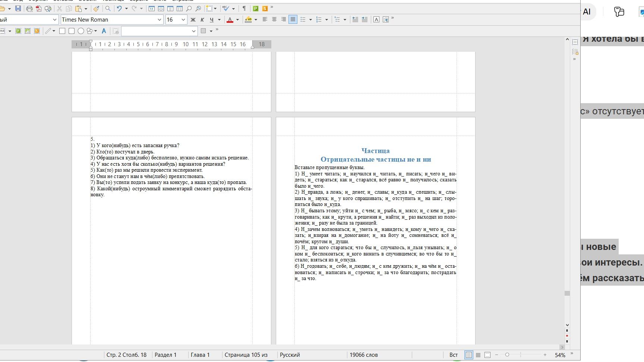644x362 pixels.
Task: Click the bulleted list icon
Action: coord(303,19)
